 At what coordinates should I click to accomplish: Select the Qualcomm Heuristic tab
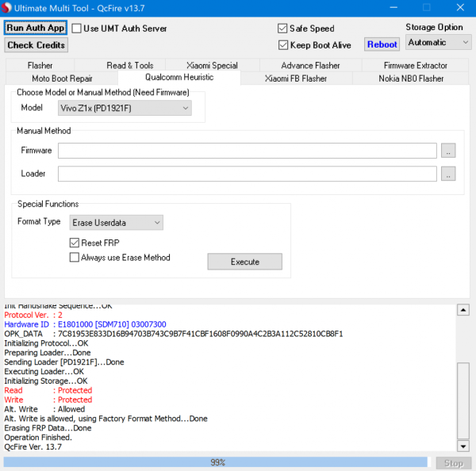[179, 77]
